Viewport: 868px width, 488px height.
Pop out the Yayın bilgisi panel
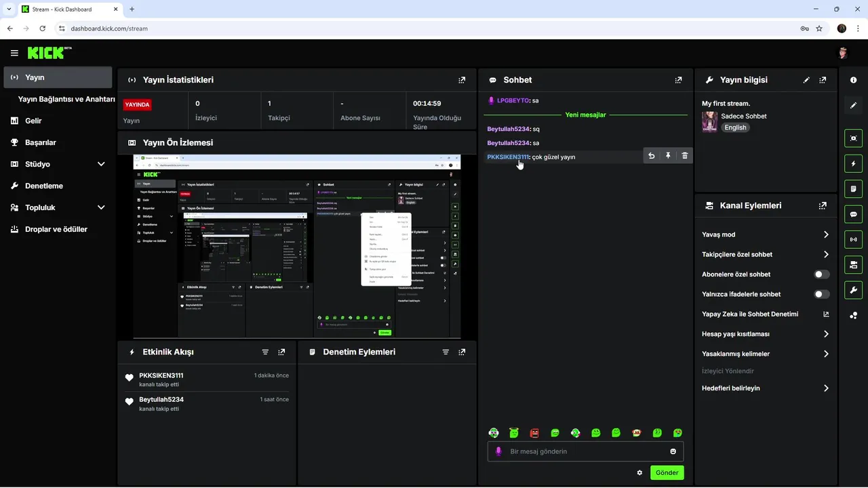pyautogui.click(x=823, y=80)
